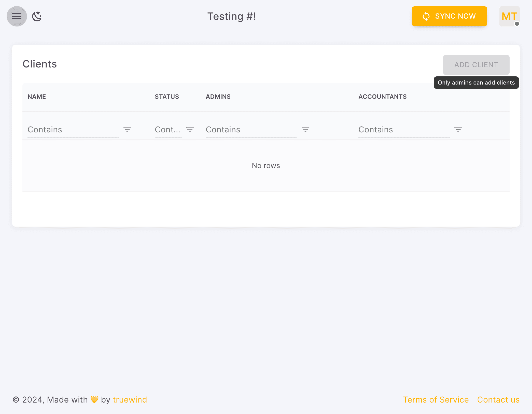This screenshot has height=414, width=532.
Task: Click the SYNC NOW button
Action: pos(449,16)
